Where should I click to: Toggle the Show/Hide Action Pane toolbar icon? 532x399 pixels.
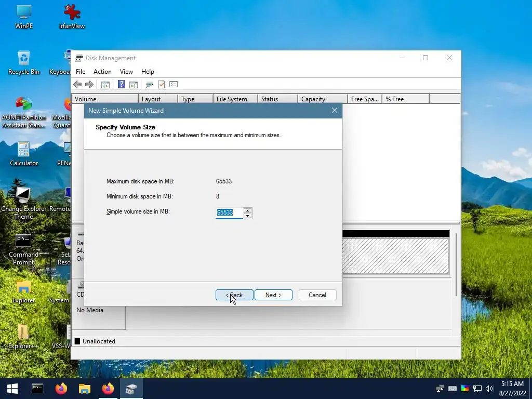point(134,85)
